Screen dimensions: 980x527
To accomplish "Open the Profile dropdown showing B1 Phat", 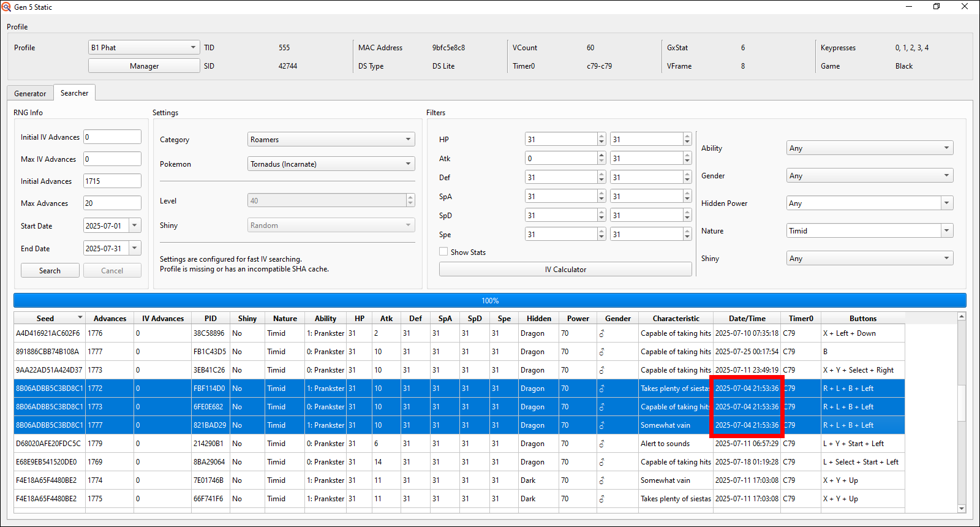I will tap(144, 48).
